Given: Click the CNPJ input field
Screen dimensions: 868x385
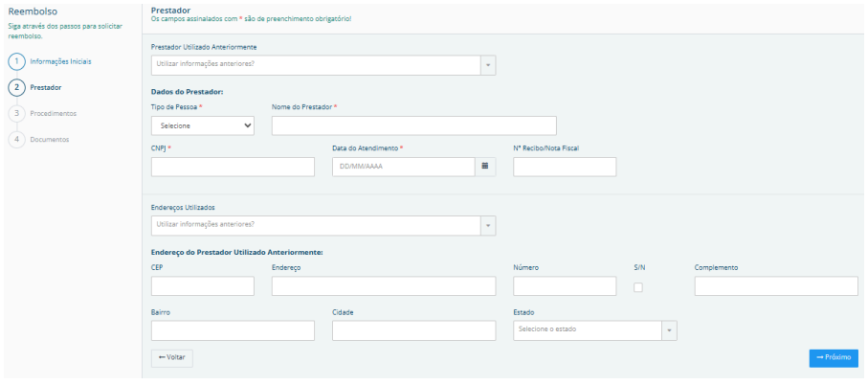Looking at the screenshot, I should coord(233,167).
